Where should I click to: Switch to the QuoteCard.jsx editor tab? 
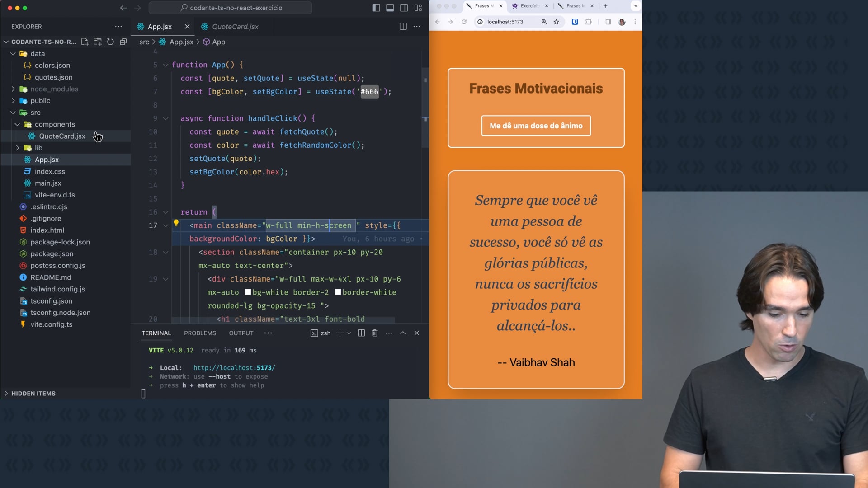[x=235, y=27]
